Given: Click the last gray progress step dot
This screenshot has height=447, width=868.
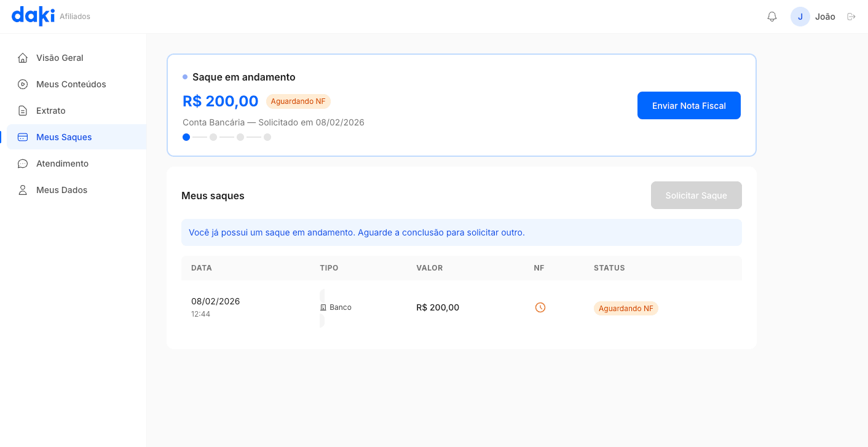Looking at the screenshot, I should tap(267, 137).
